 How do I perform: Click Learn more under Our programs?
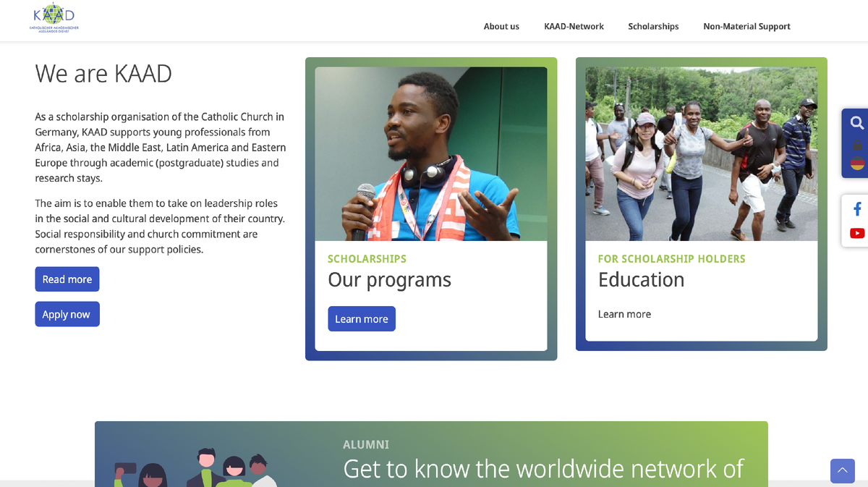[x=362, y=319]
